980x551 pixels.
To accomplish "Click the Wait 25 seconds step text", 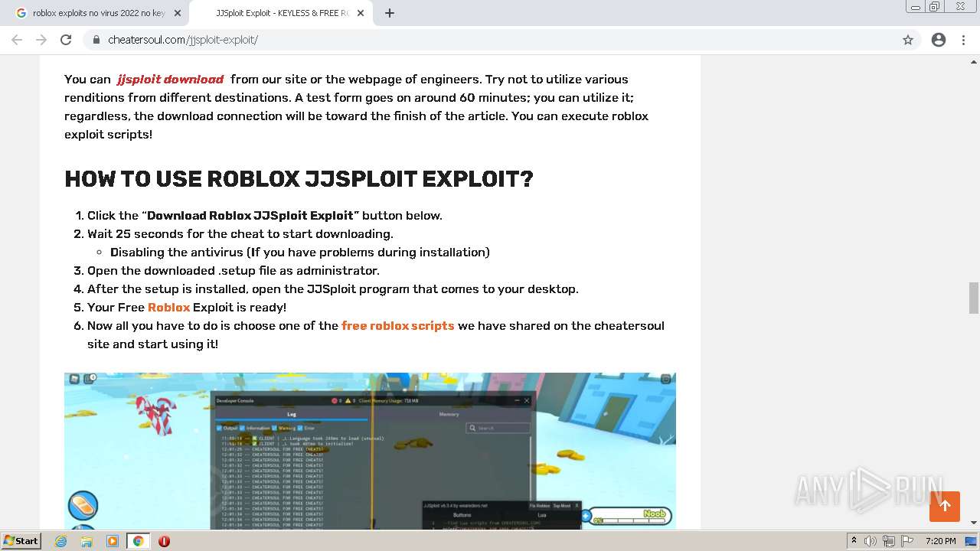I will point(240,233).
